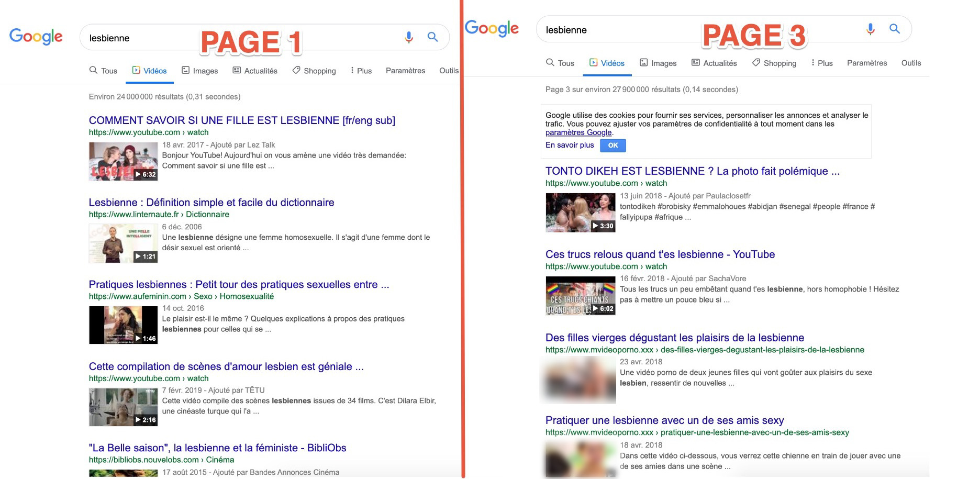This screenshot has height=479, width=980.
Task: Click the 1:46 video thumbnail
Action: point(123,325)
